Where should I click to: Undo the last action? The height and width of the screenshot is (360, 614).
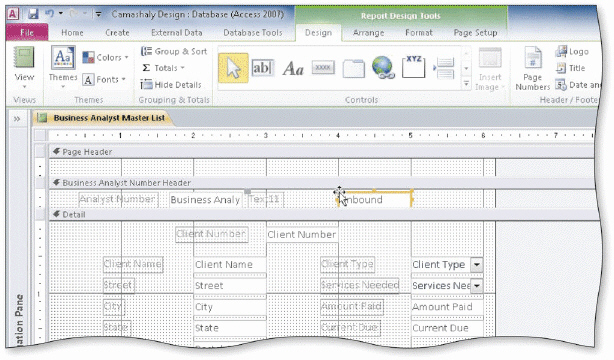coord(49,14)
